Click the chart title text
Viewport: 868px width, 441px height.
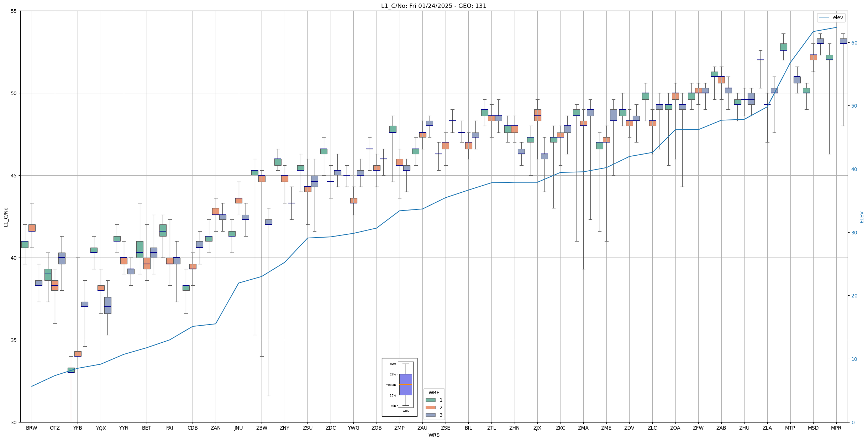pos(433,6)
